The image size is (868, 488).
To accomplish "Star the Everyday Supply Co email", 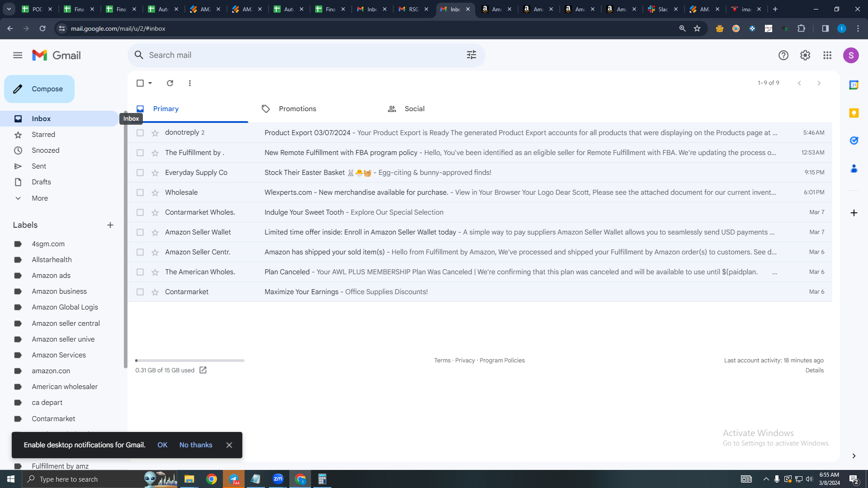I will tap(155, 173).
